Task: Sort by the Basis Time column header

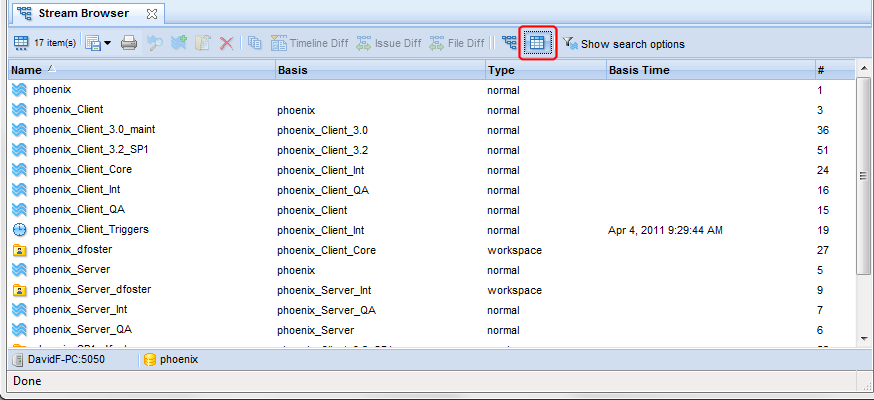Action: tap(710, 70)
